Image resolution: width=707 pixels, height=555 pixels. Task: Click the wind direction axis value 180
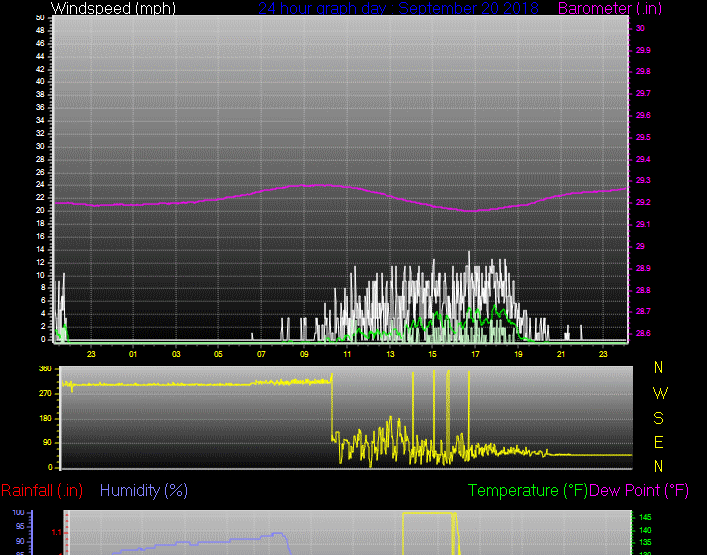tap(45, 419)
